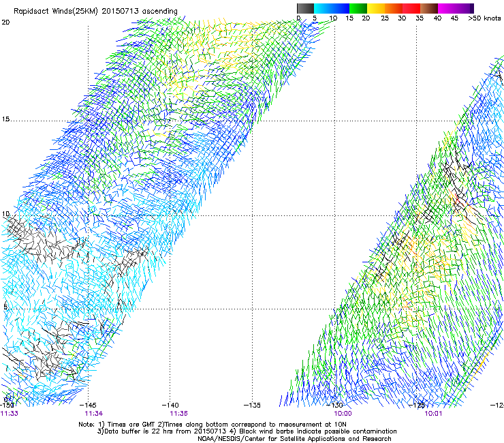The width and height of the screenshot is (504, 443).
Task: Click the latitude label '15'
Action: 5,119
